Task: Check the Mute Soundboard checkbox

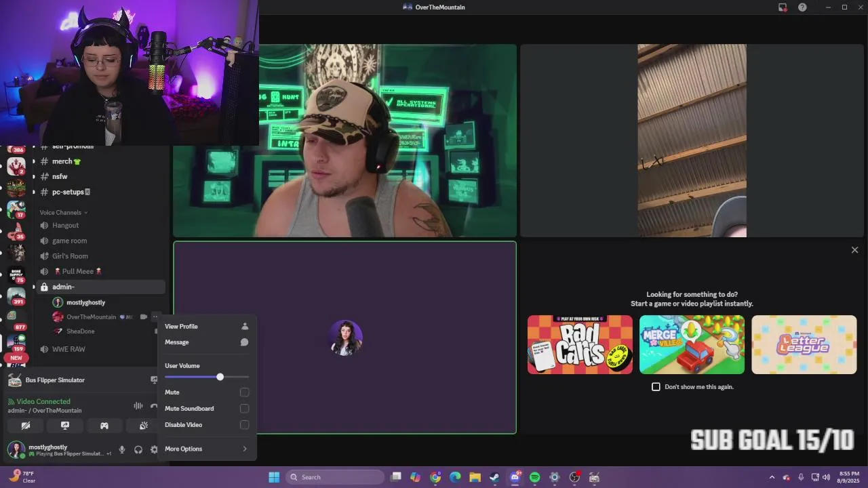Action: 244,409
